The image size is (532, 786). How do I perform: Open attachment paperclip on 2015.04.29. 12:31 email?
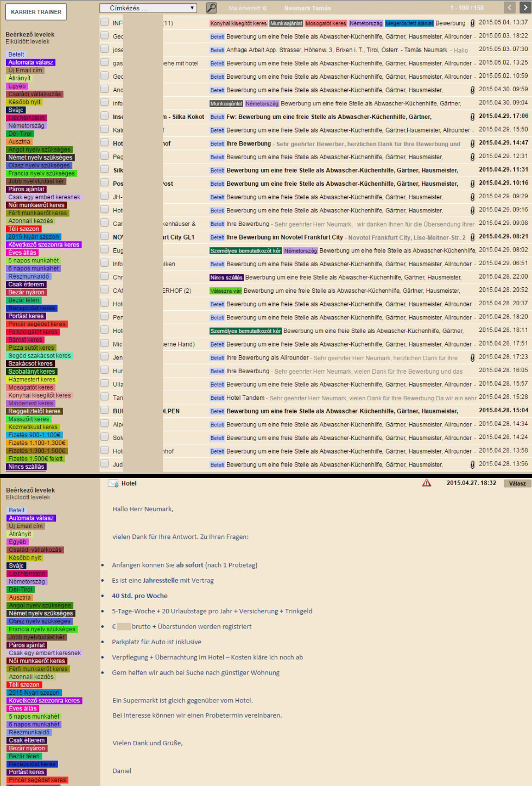pos(472,157)
